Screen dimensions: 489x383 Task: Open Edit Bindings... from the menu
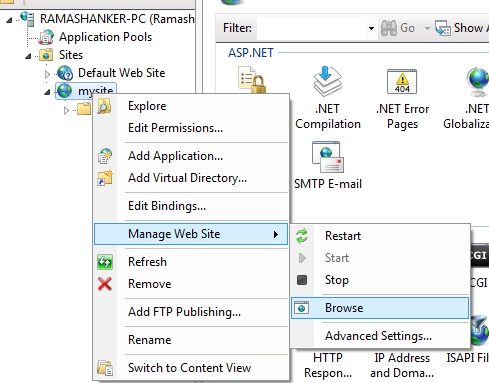(x=191, y=206)
